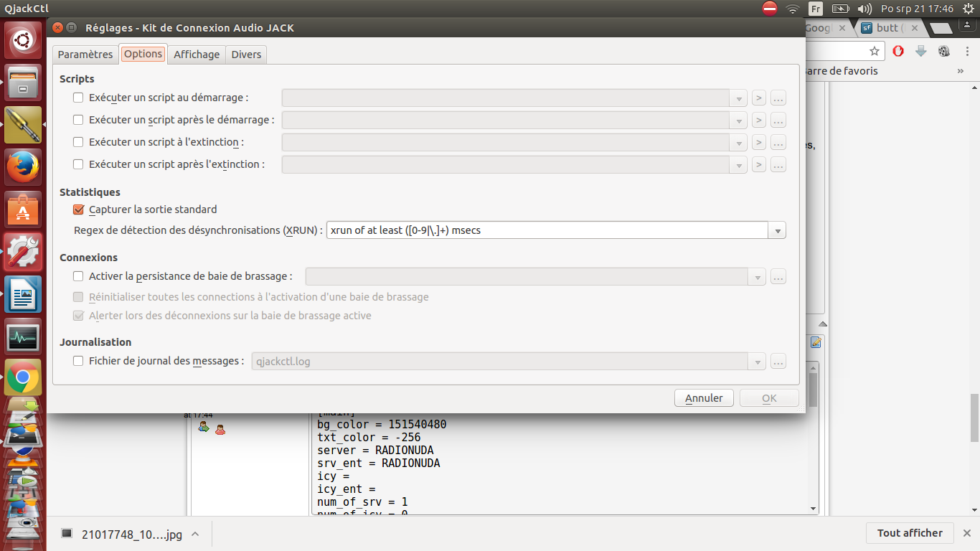Open the Files manager in the dock
Screen dimensions: 980x551
click(x=24, y=83)
